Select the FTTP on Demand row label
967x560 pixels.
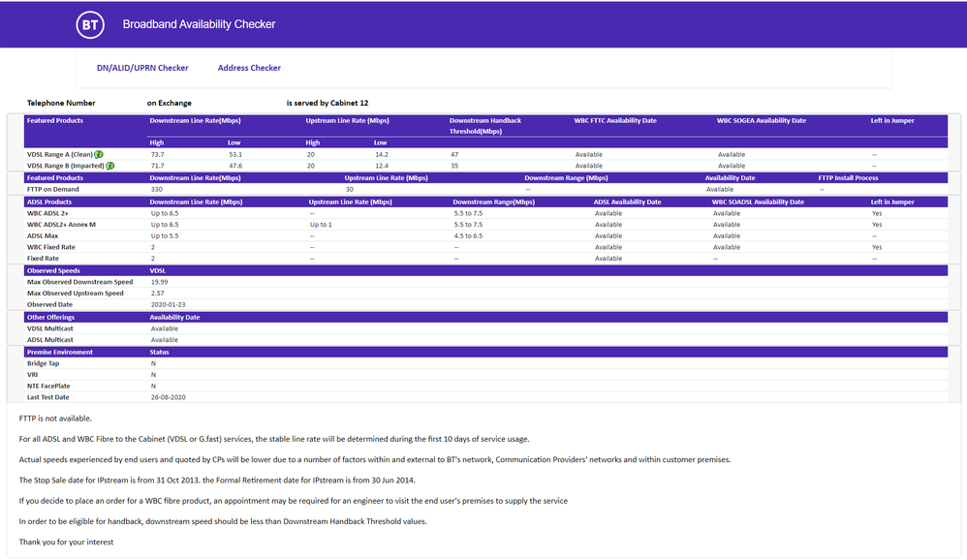pyautogui.click(x=55, y=190)
